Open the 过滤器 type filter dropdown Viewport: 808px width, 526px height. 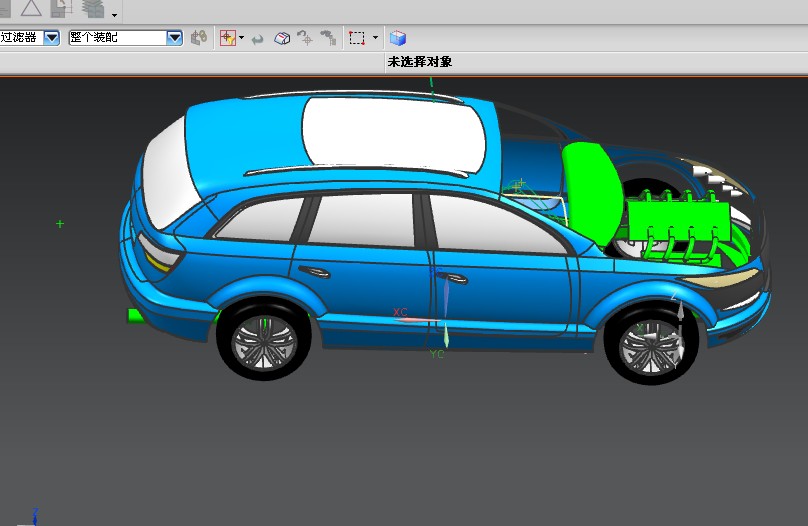[51, 38]
